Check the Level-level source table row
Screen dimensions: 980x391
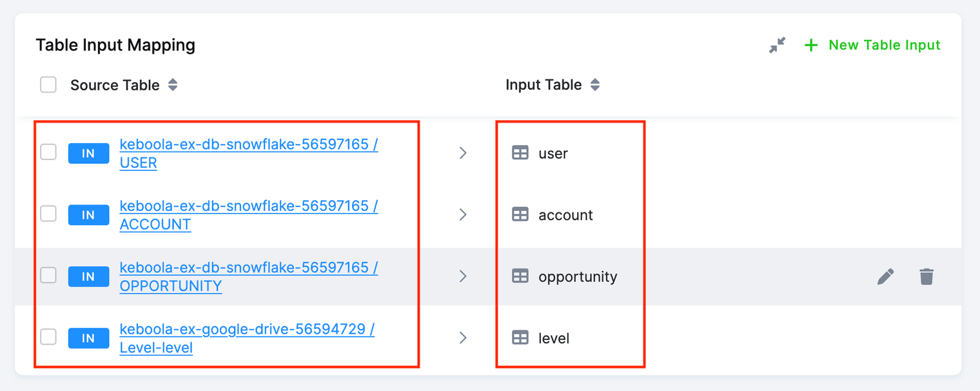(x=48, y=337)
